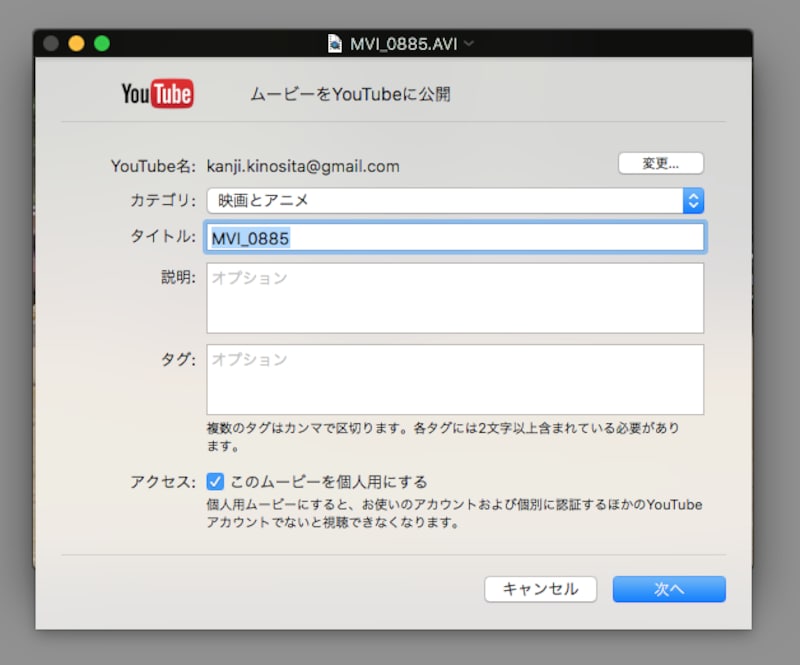Viewport: 800px width, 665px height.
Task: Click 変更 to change the YouTube account
Action: [661, 162]
